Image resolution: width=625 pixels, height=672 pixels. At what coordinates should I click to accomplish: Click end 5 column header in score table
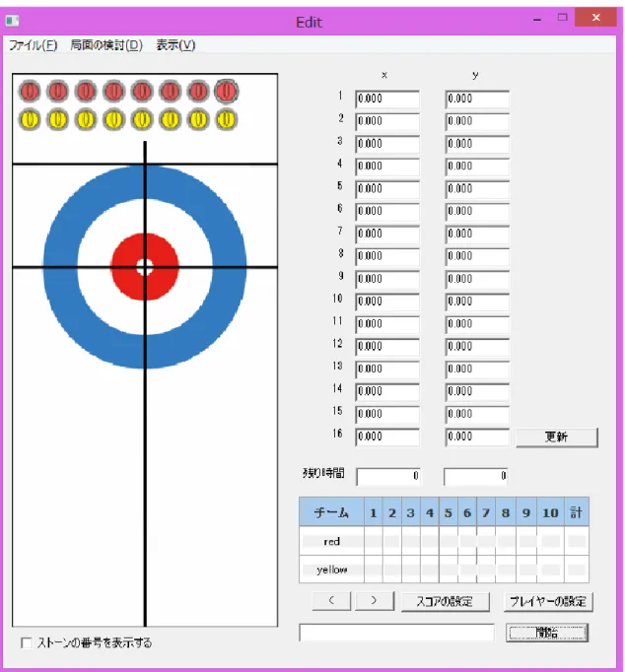[449, 512]
